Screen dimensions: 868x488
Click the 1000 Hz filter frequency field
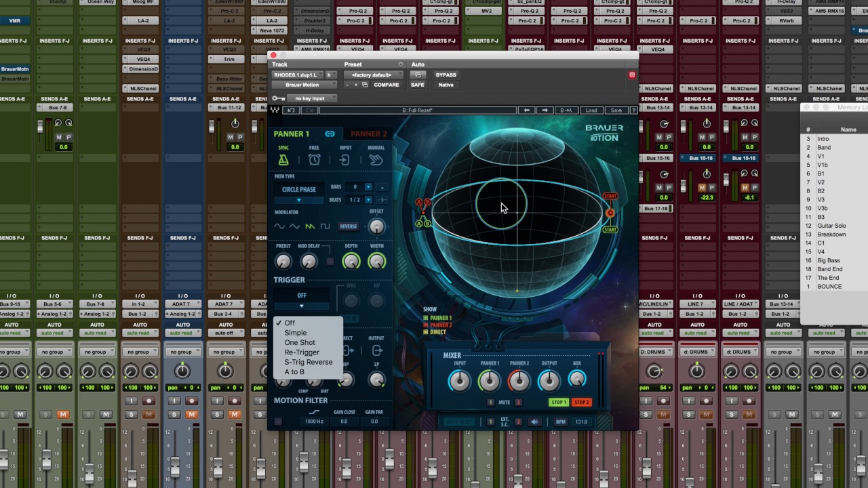314,422
